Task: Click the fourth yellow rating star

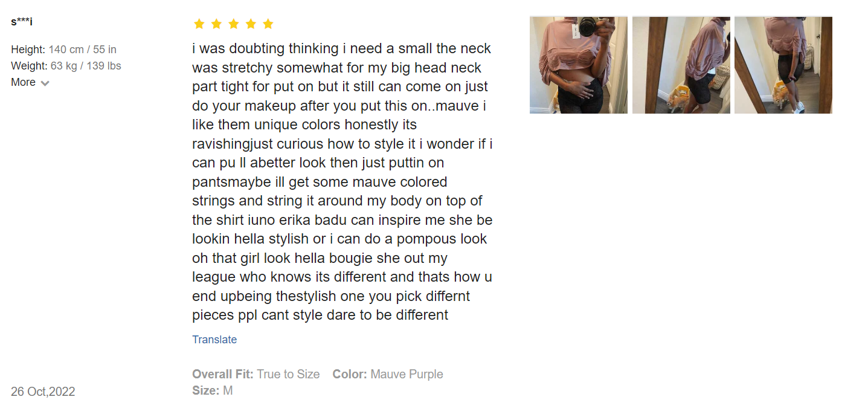Action: [251, 24]
